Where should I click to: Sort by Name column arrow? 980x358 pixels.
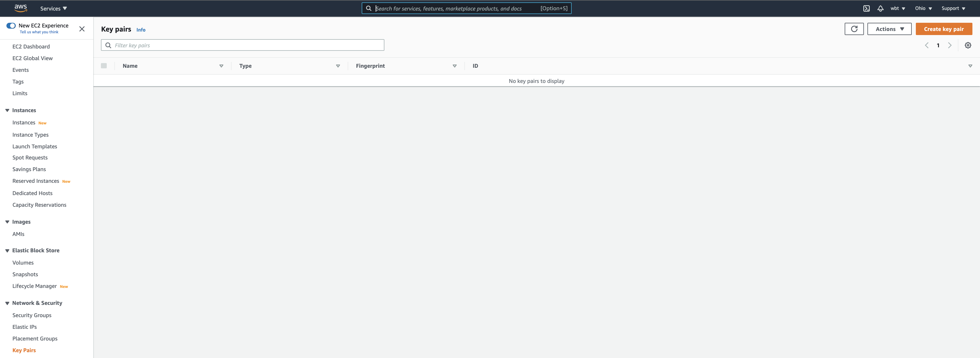coord(221,66)
